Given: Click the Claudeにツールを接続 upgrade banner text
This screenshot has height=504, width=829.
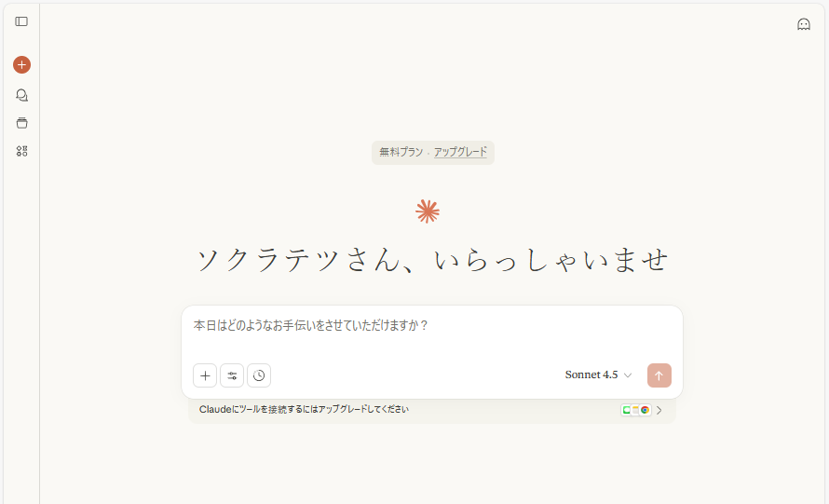Looking at the screenshot, I should tap(304, 409).
